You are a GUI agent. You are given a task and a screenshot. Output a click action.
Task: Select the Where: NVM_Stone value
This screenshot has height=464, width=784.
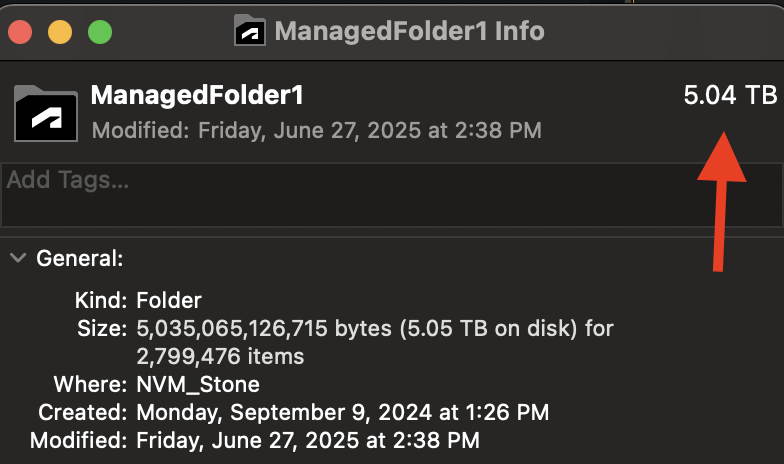click(198, 384)
